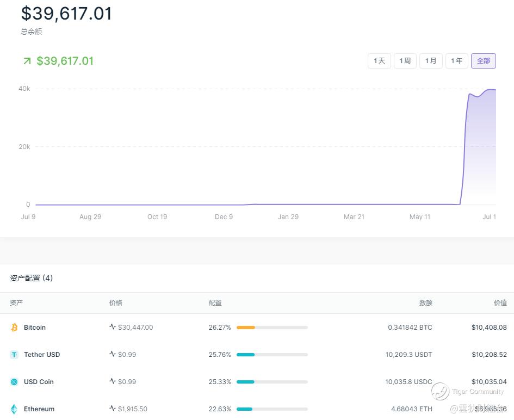Click the USD Coin logo icon
The height and width of the screenshot is (420, 514).
(14, 381)
